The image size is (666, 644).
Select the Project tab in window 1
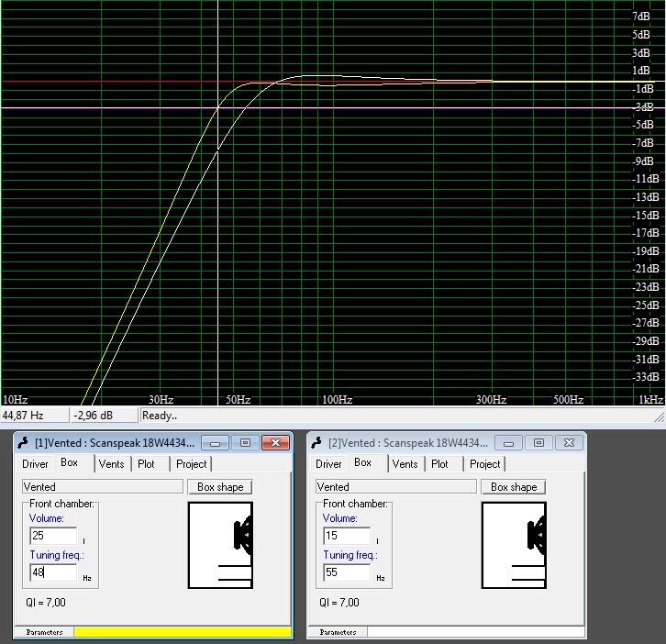tap(191, 464)
